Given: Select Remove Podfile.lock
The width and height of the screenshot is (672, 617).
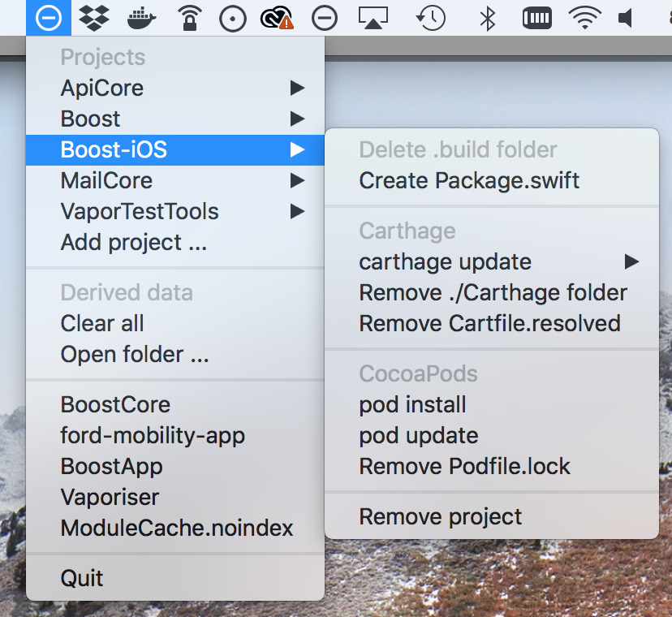Looking at the screenshot, I should [x=464, y=467].
